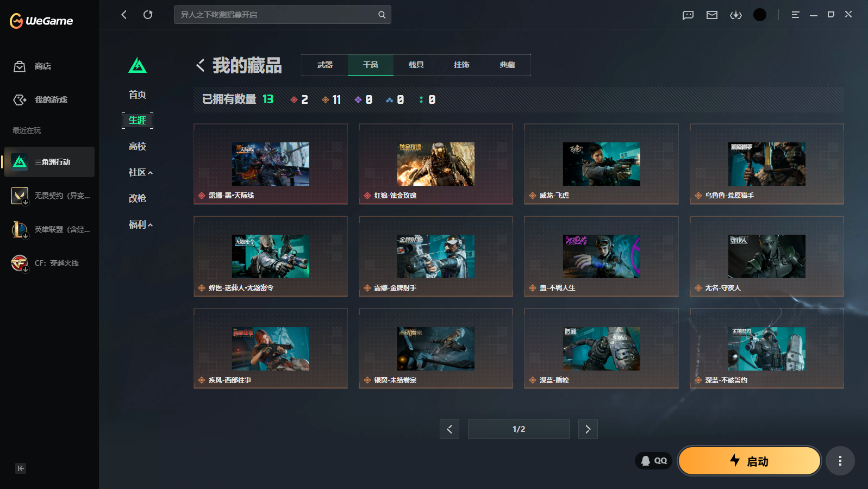Select 生涯 in game navigation
Image resolution: width=868 pixels, height=489 pixels.
[138, 120]
